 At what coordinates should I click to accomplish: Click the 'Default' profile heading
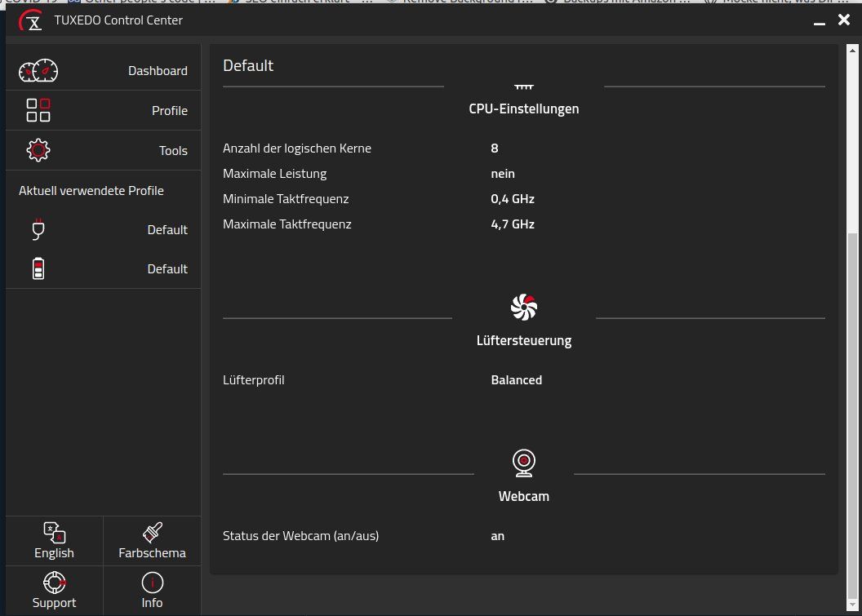[x=248, y=66]
